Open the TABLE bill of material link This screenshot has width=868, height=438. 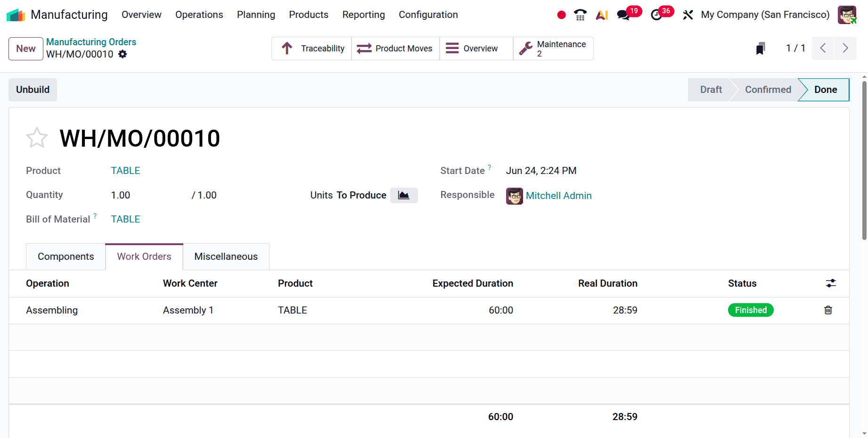(125, 219)
